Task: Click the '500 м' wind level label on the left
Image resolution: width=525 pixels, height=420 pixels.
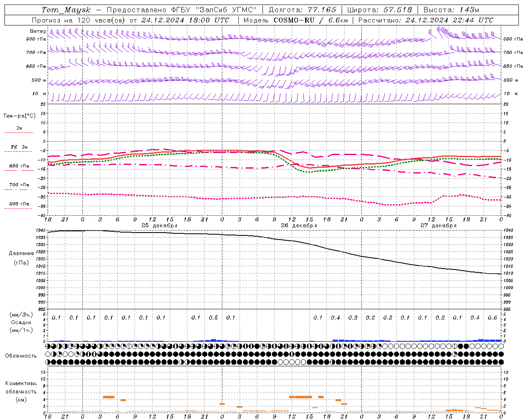Action: [x=39, y=80]
